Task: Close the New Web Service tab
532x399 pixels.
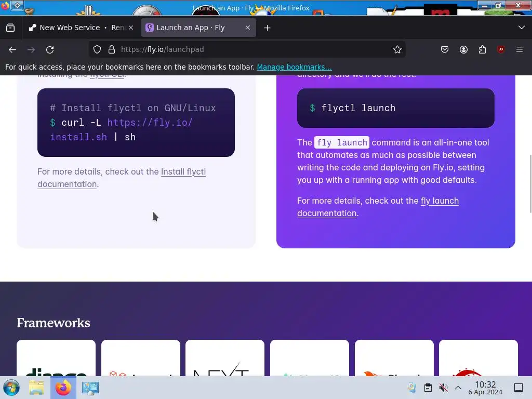Action: pyautogui.click(x=131, y=28)
